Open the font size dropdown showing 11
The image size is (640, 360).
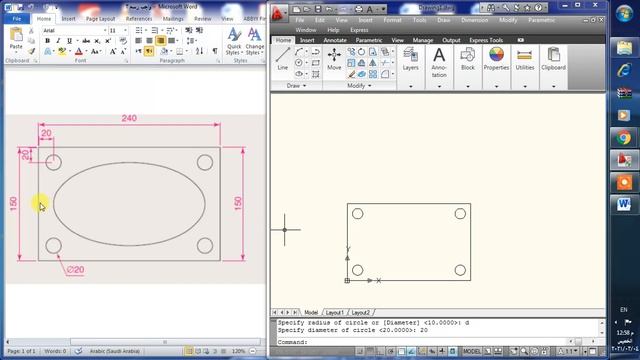[125, 31]
